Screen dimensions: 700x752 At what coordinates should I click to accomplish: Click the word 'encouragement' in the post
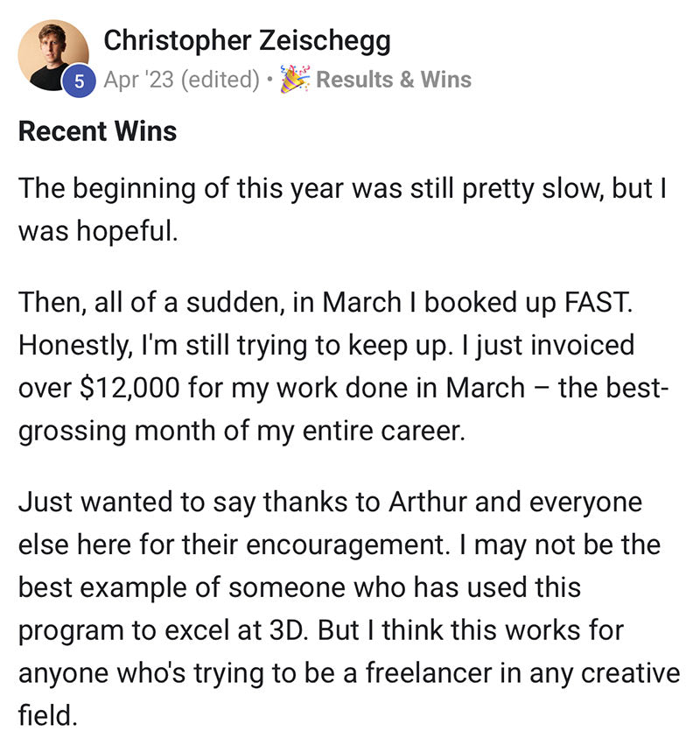[347, 545]
